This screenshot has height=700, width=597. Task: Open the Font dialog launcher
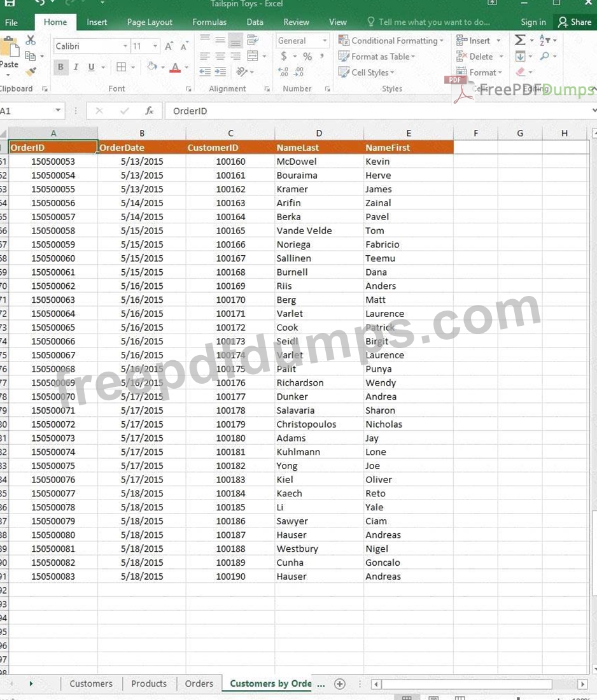click(188, 89)
